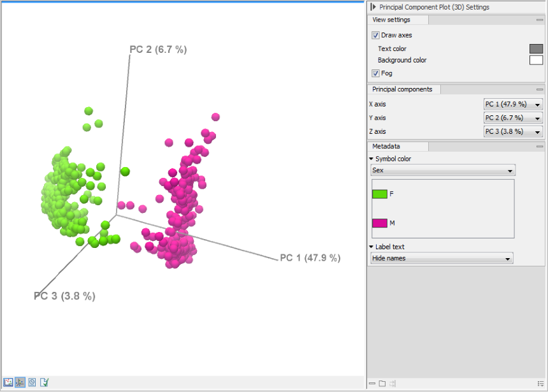The height and width of the screenshot is (392, 548).
Task: Open the History view with the clock icon
Action: pyautogui.click(x=31, y=383)
